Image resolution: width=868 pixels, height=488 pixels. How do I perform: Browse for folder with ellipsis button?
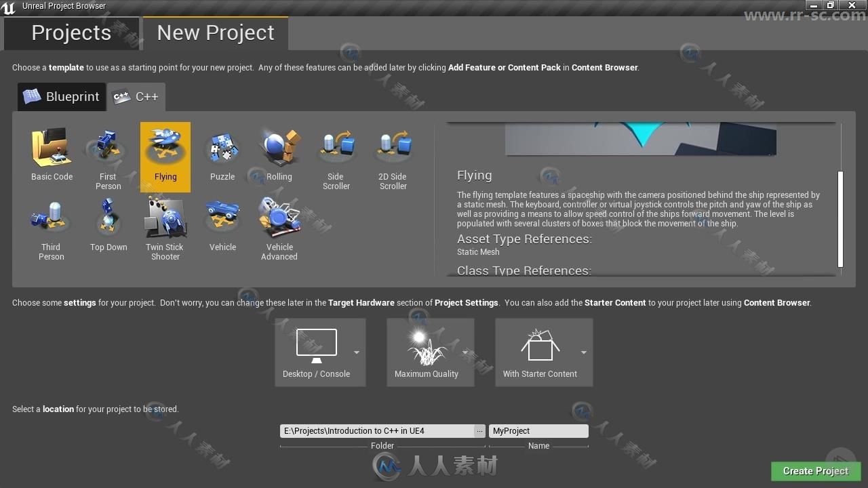click(479, 431)
